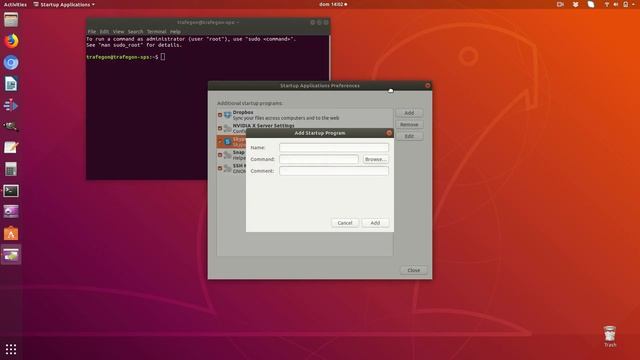Open the Help menu in Terminal
640x360 pixels.
click(175, 31)
